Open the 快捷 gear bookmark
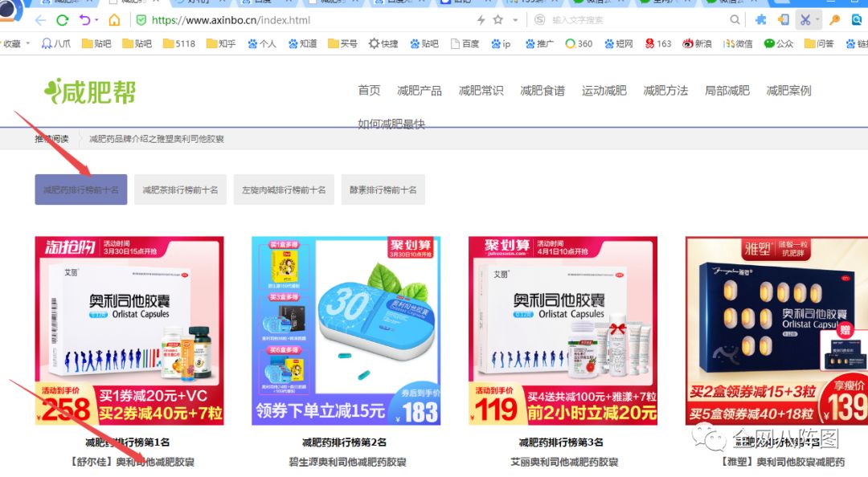 coord(383,43)
